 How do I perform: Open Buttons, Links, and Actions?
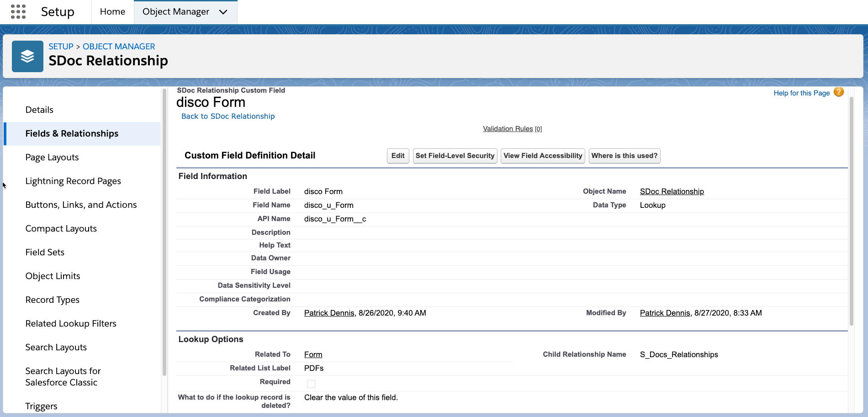point(82,205)
